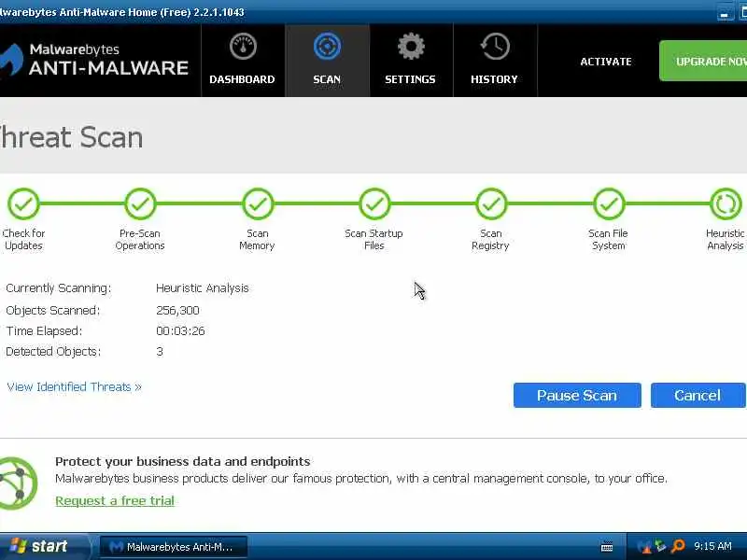
Task: Click the Malwarebytes tray icon
Action: 644,546
